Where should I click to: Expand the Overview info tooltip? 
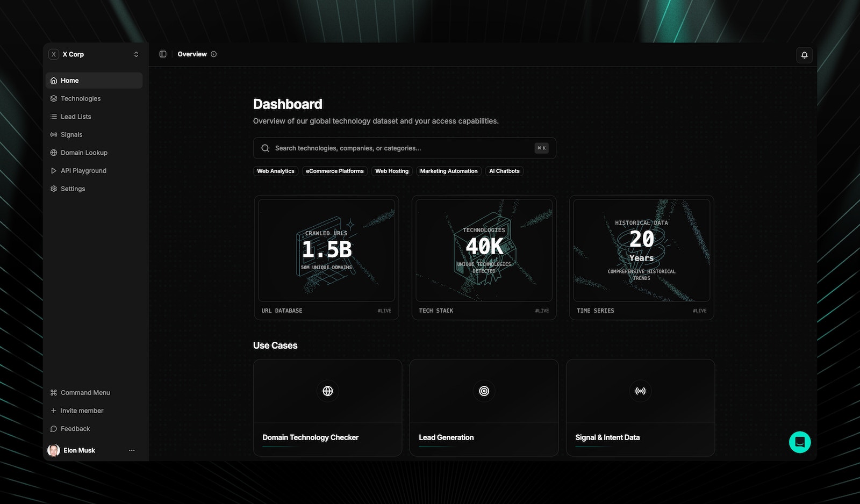click(213, 54)
